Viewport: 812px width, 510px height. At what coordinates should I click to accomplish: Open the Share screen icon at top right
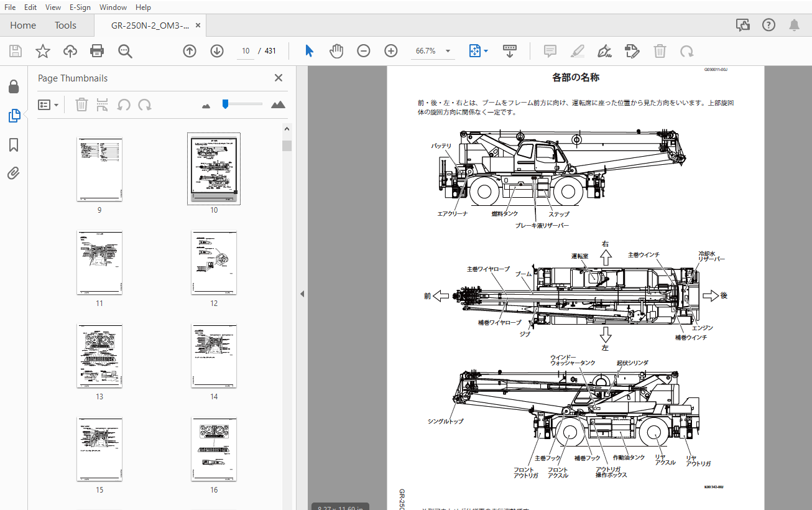click(x=742, y=25)
